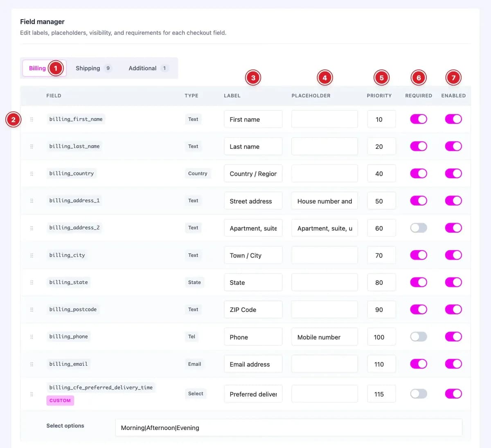Click the Tel type badge
Viewport: 491px width, 448px height.
click(x=191, y=336)
